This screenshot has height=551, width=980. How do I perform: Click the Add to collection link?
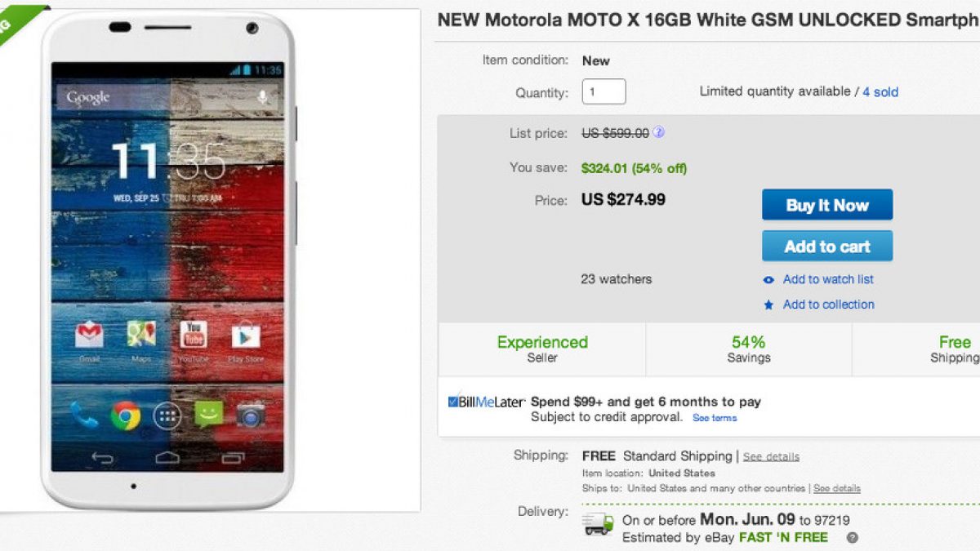pos(828,304)
